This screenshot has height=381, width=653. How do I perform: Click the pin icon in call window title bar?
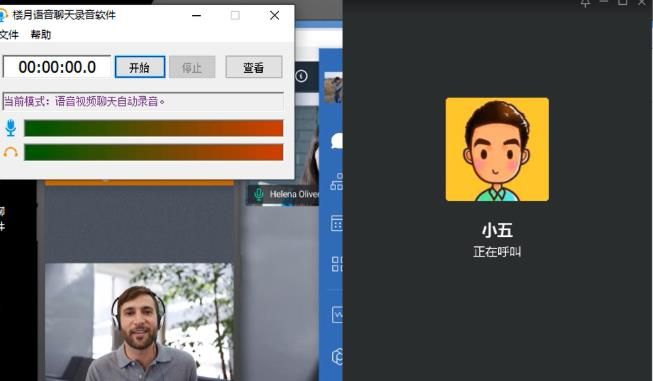coord(585,3)
